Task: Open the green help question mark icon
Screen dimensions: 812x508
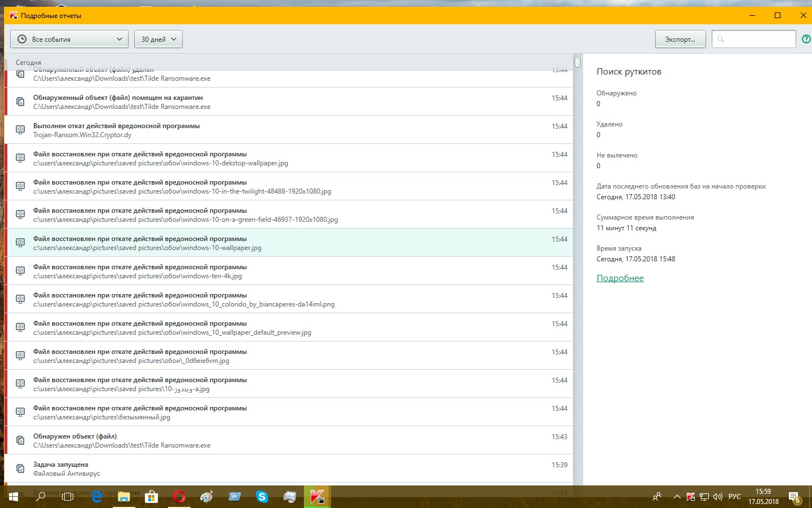Action: [x=806, y=39]
